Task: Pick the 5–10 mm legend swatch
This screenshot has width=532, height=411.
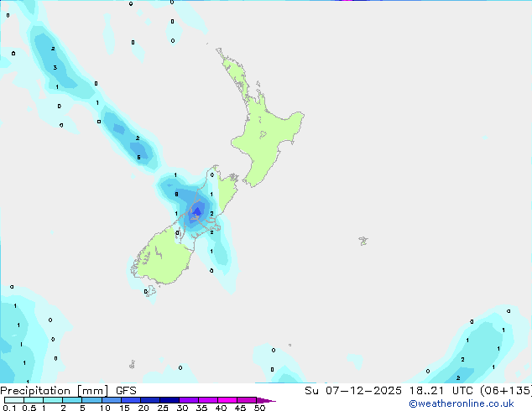Action: [91, 400]
